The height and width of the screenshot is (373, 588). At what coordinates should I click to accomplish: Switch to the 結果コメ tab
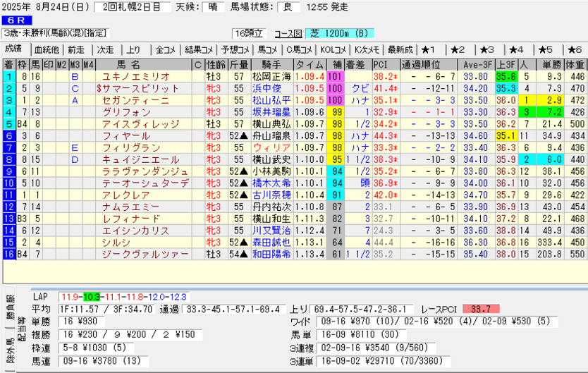198,49
